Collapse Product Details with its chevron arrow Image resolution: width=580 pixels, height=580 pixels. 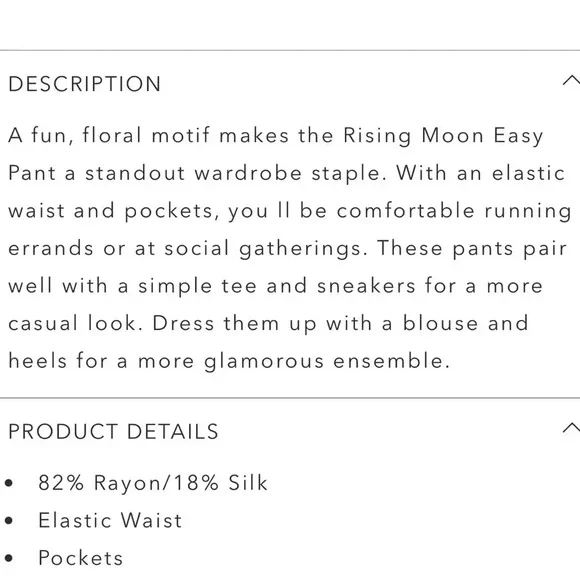click(571, 428)
